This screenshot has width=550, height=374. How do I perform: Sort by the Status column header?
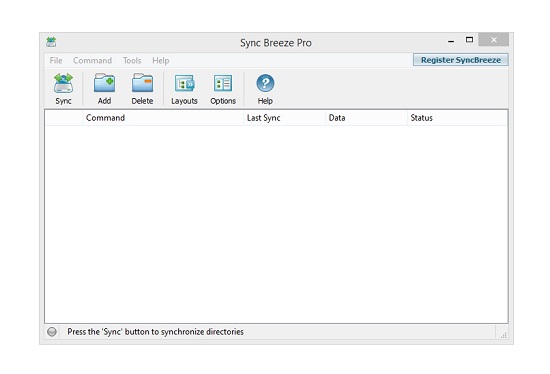tap(457, 118)
